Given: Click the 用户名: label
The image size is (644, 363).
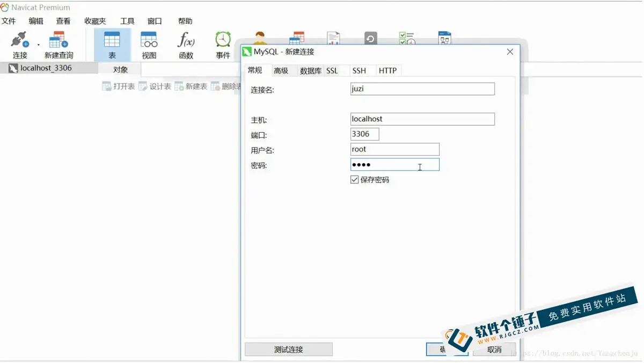Looking at the screenshot, I should click(262, 150).
